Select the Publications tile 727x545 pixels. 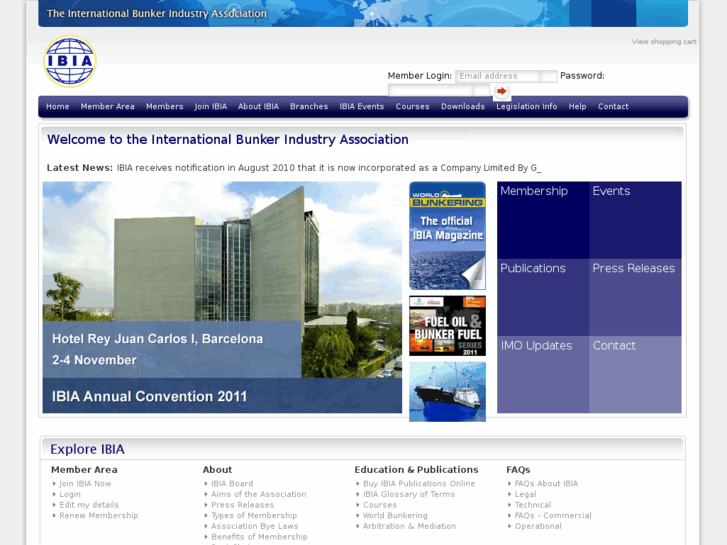543,297
